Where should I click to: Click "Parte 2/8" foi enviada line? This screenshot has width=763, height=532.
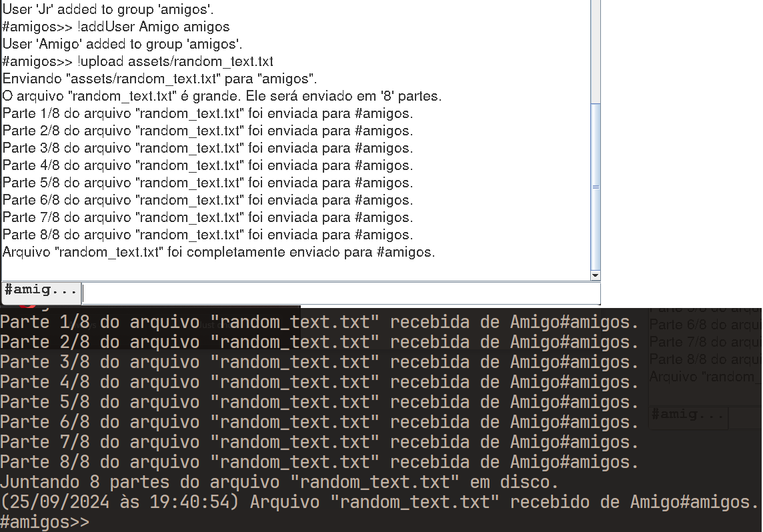[x=208, y=131]
